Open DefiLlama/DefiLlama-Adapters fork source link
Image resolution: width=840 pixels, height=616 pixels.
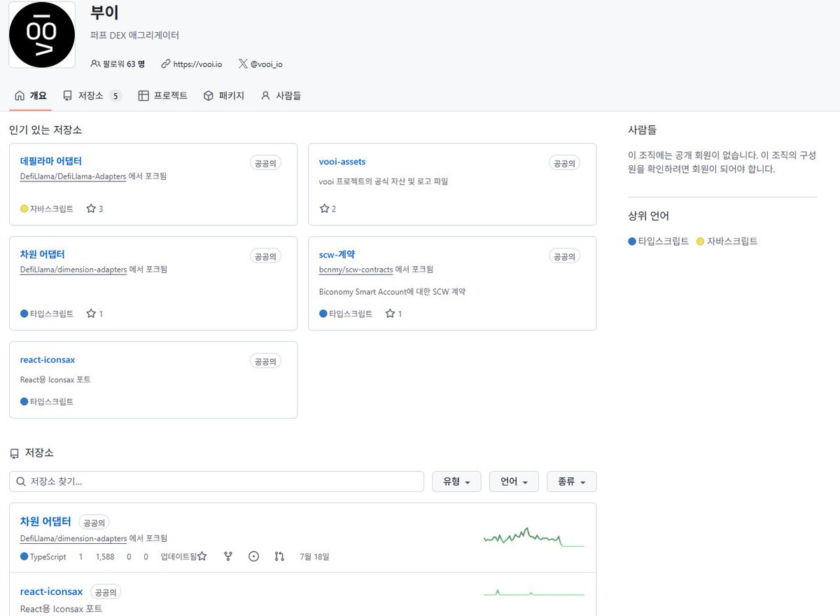coord(73,176)
